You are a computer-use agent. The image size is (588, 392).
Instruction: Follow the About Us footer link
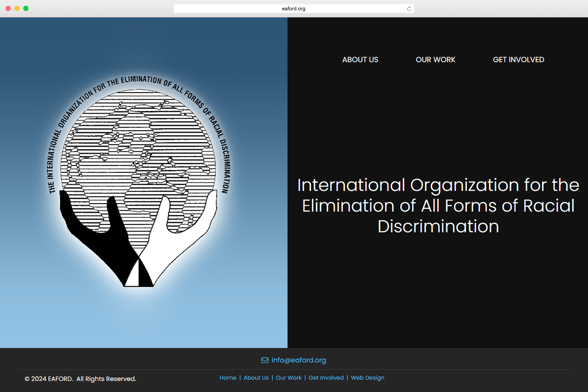coord(256,378)
